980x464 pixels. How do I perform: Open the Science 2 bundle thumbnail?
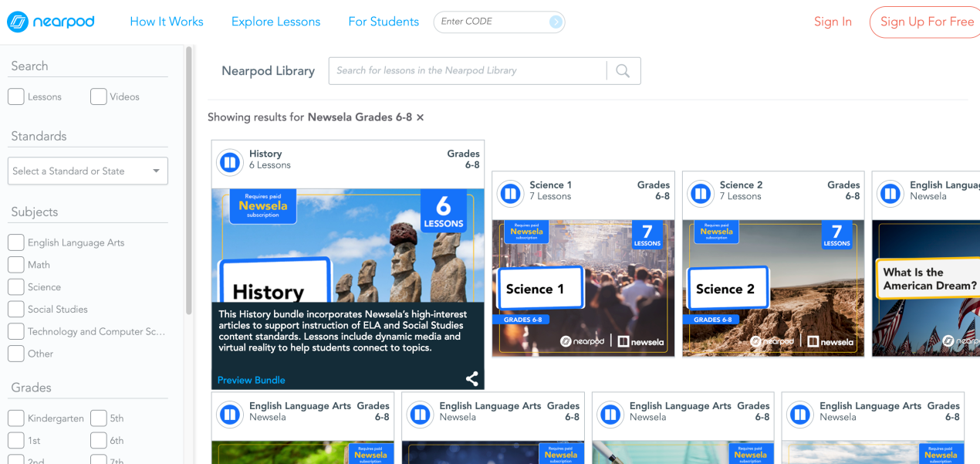pos(773,288)
